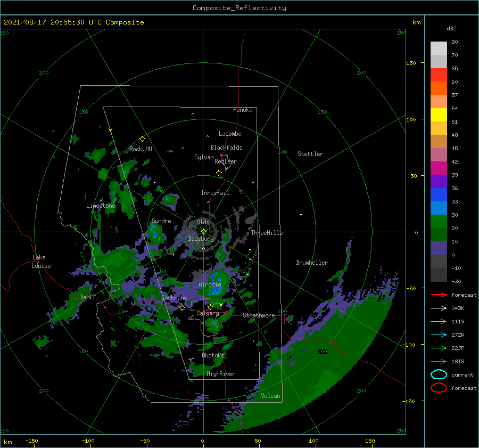The image size is (479, 448).
Task: Click the Cochrane map label
Action: pos(174,298)
